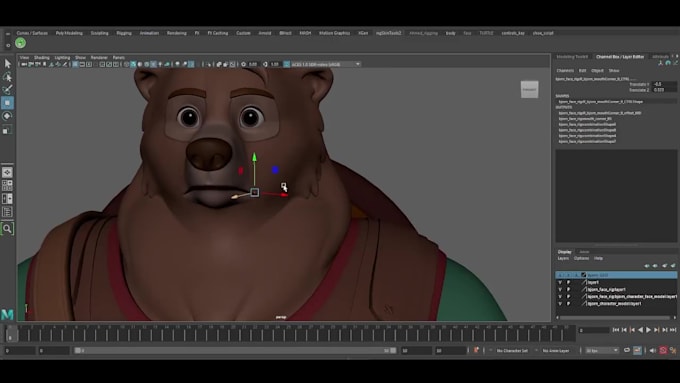The height and width of the screenshot is (383, 680).
Task: Jump to previous keyframe
Action: click(x=632, y=330)
